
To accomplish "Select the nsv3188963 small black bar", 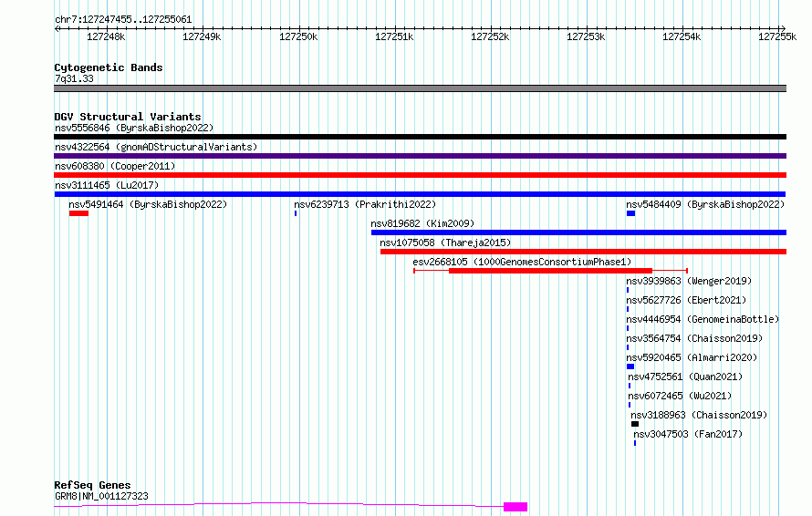I will (x=635, y=424).
